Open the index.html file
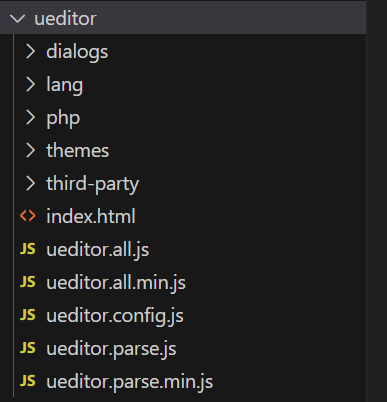This screenshot has width=387, height=402. coord(91,216)
